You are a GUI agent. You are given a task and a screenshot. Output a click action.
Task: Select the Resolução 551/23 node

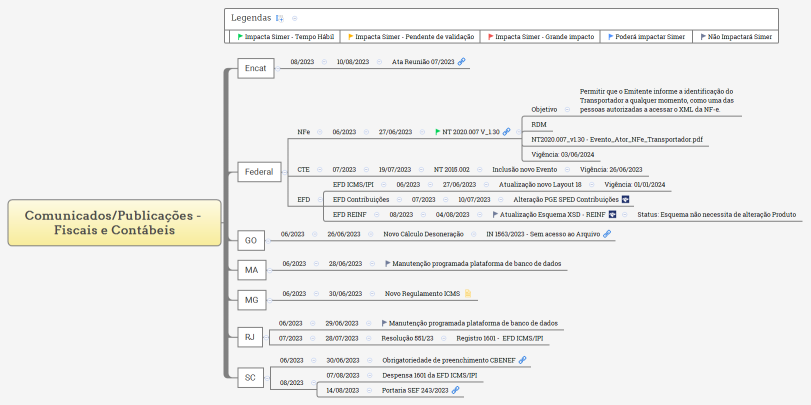coord(407,338)
